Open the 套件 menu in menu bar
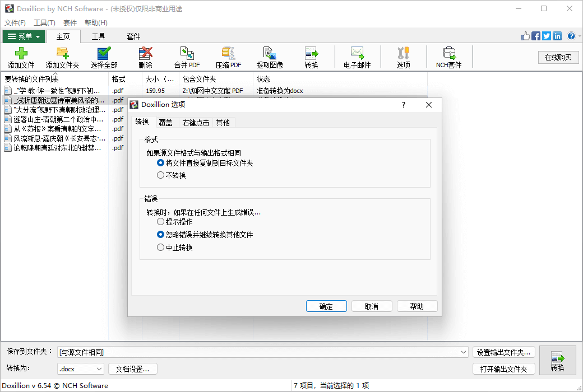 pyautogui.click(x=70, y=22)
